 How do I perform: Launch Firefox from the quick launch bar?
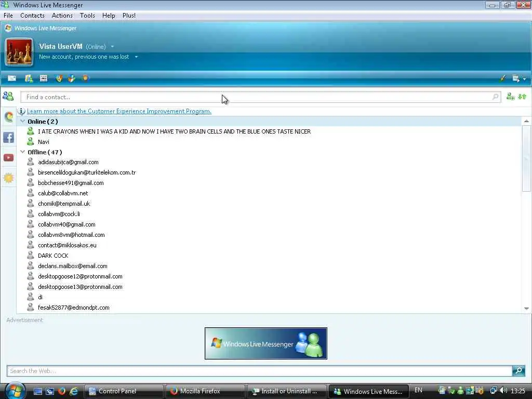[62, 391]
